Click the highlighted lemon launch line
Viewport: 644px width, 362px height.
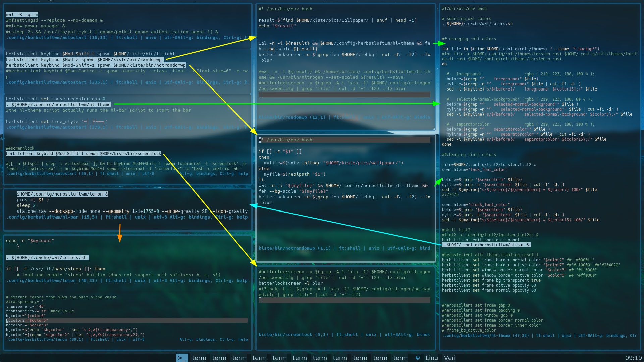[x=62, y=194]
